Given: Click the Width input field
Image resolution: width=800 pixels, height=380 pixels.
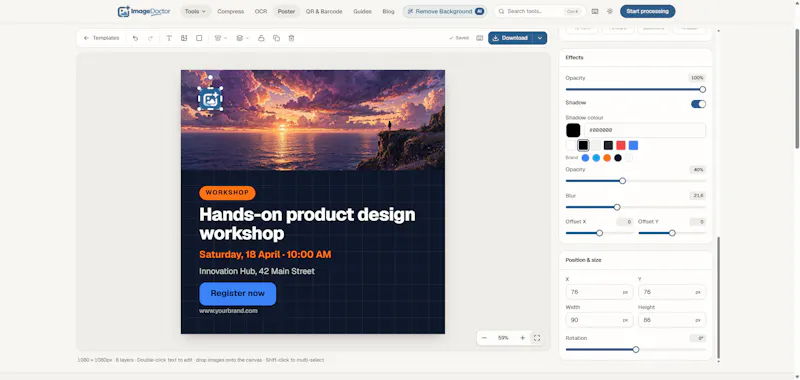Looking at the screenshot, I should click(x=599, y=320).
